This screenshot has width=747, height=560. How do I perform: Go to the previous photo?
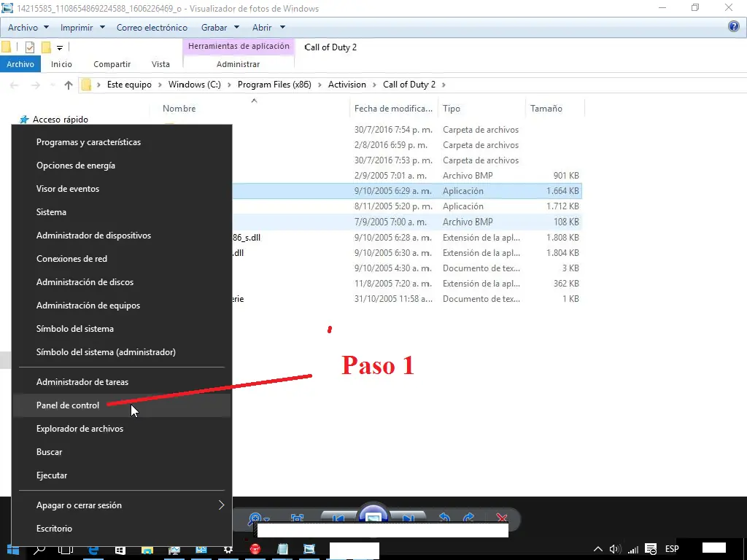(338, 518)
